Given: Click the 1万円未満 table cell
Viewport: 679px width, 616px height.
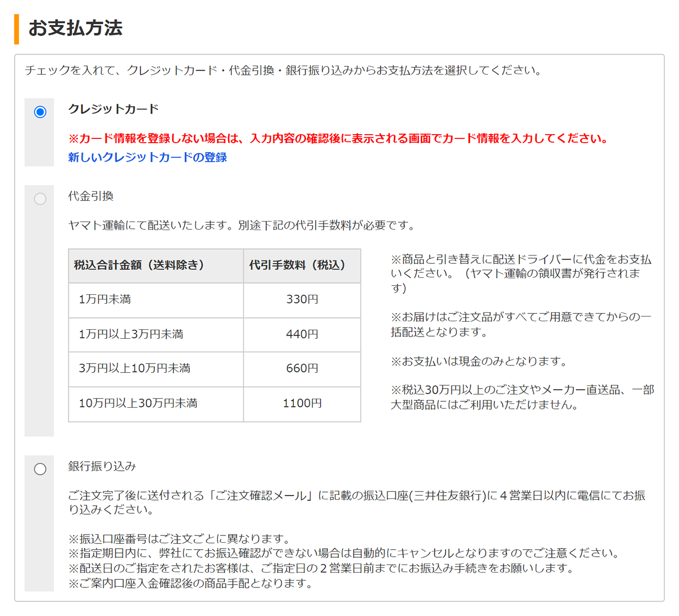Looking at the screenshot, I should (156, 300).
